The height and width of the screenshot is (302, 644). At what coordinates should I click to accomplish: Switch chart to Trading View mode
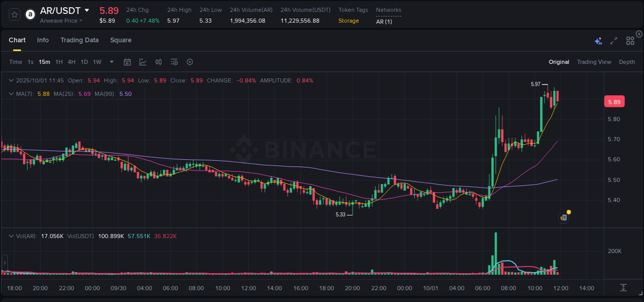(x=594, y=62)
